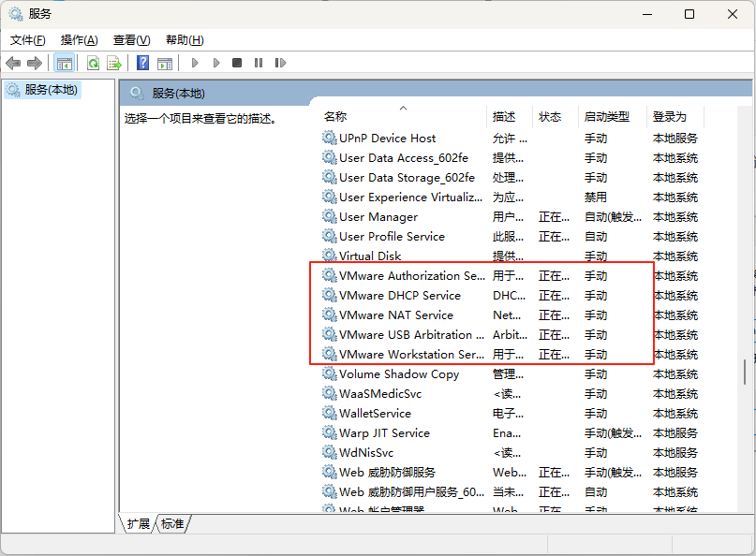The height and width of the screenshot is (556, 756).
Task: Maximize the 服务 window
Action: pos(689,14)
